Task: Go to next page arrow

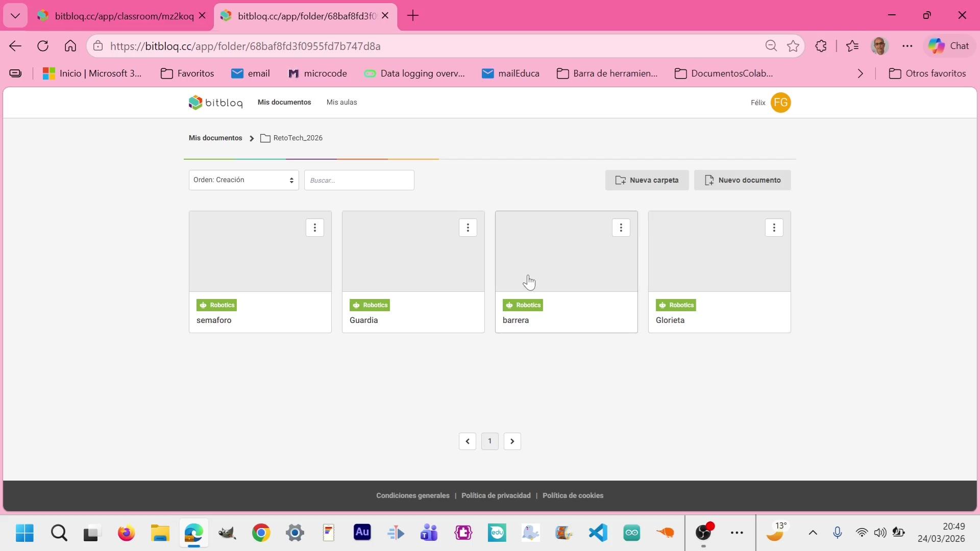Action: click(x=512, y=441)
